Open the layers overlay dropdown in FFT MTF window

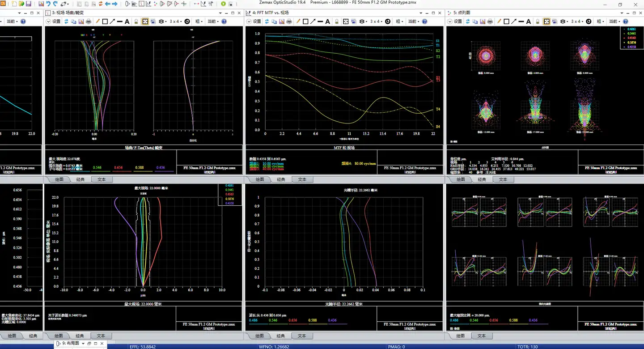pos(363,21)
